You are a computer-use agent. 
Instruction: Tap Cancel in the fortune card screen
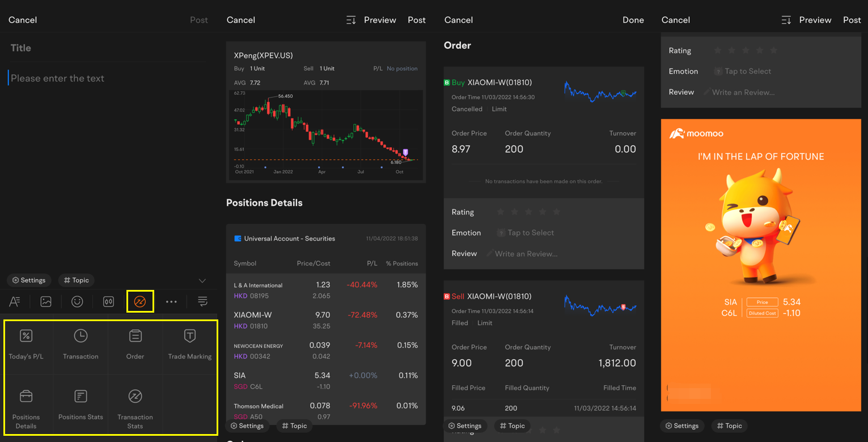coord(676,20)
